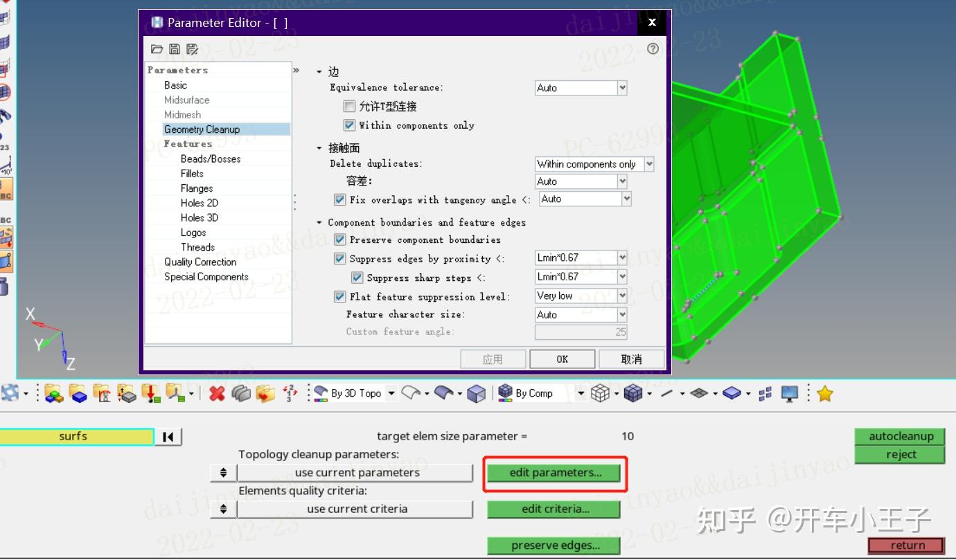This screenshot has height=560, width=956.
Task: Open the help question-mark icon in Parameter Editor
Action: [x=653, y=48]
